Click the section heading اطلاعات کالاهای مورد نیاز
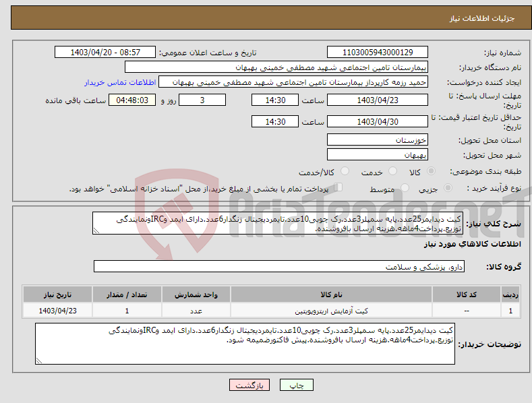This screenshot has width=532, height=403. [x=472, y=244]
